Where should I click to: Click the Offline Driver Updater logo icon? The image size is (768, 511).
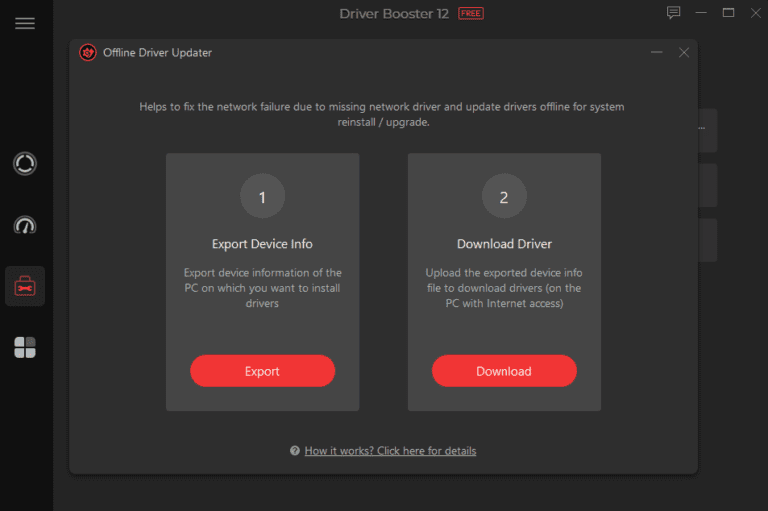(88, 53)
